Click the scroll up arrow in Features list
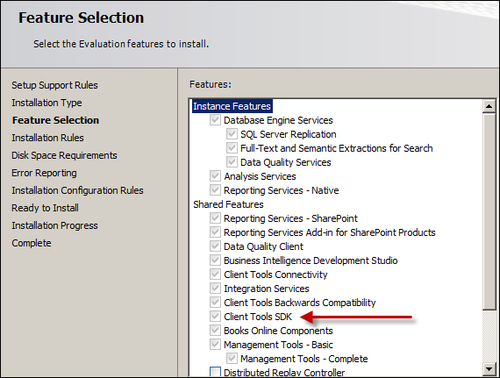500x378 pixels. click(489, 106)
